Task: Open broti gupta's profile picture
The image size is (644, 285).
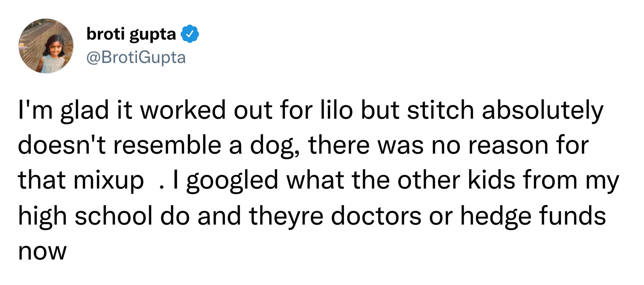Action: [x=46, y=46]
